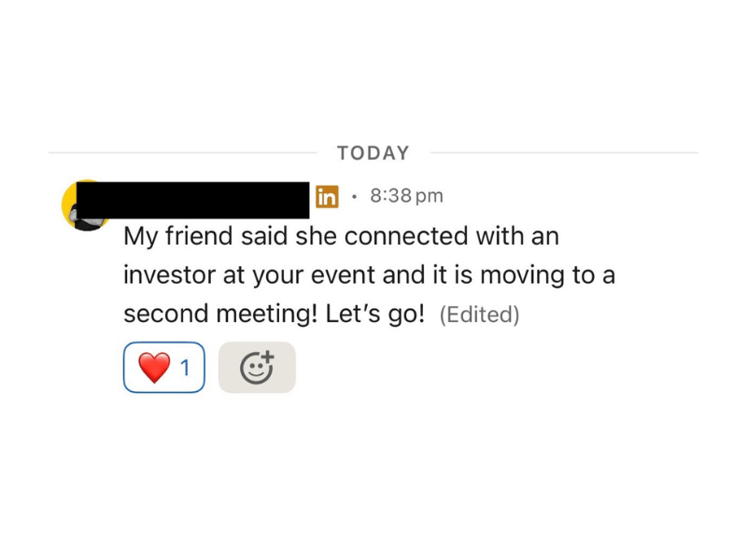Screen dimensions: 747x560
Task: Click the "second meeting! Let's go!" text
Action: (x=275, y=315)
